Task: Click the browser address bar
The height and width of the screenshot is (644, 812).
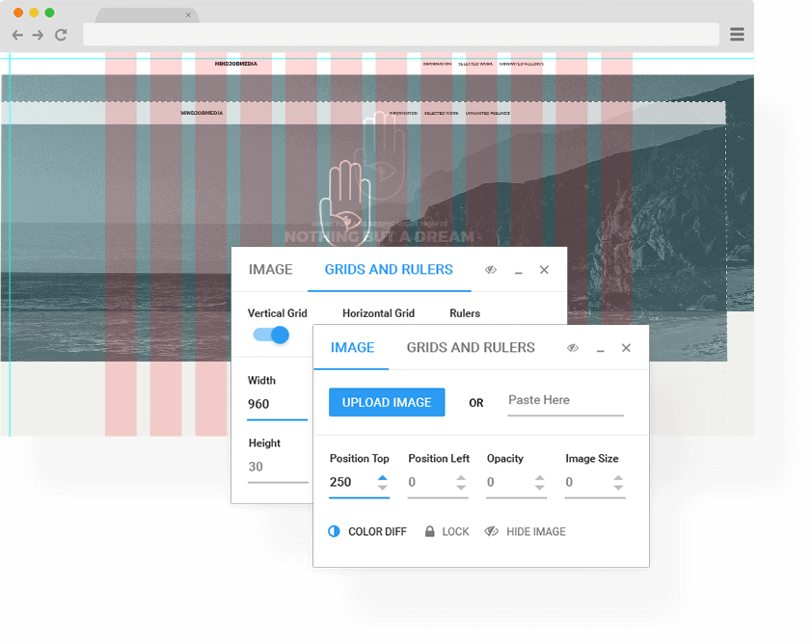Action: coord(401,35)
